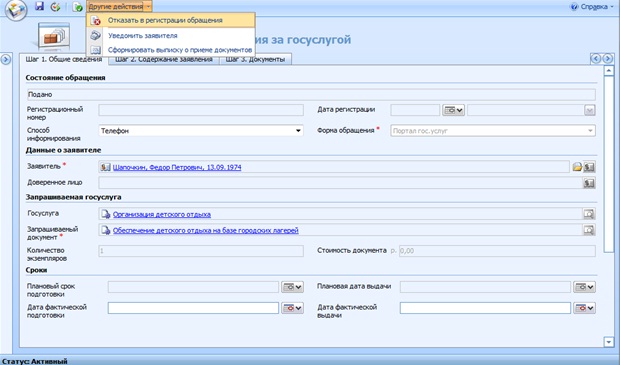Open the Организация детского отдыха link
This screenshot has height=365, width=620.
click(162, 214)
